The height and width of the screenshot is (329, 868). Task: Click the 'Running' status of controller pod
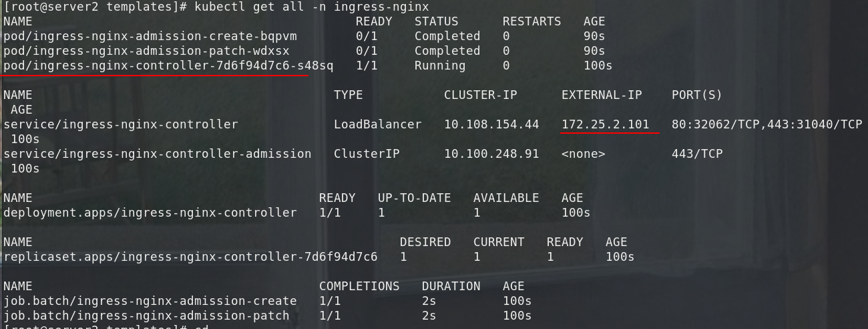coord(440,66)
